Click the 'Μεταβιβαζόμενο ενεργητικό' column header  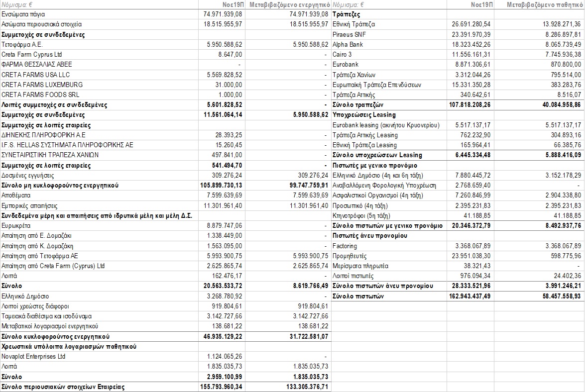(x=290, y=5)
